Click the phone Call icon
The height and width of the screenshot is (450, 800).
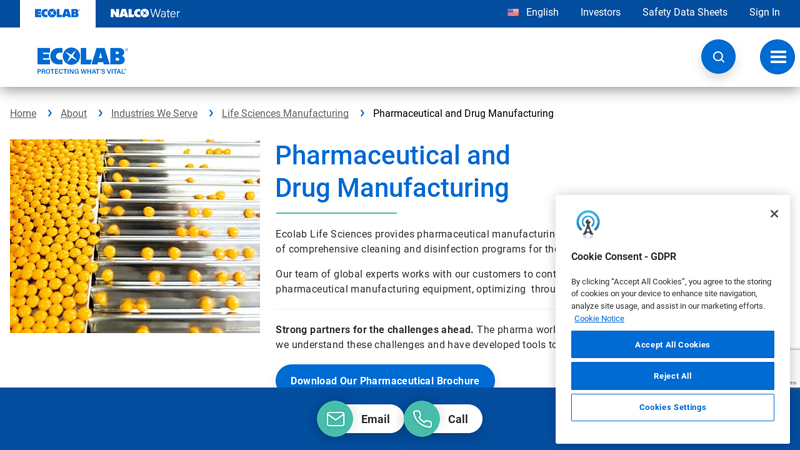pyautogui.click(x=422, y=419)
